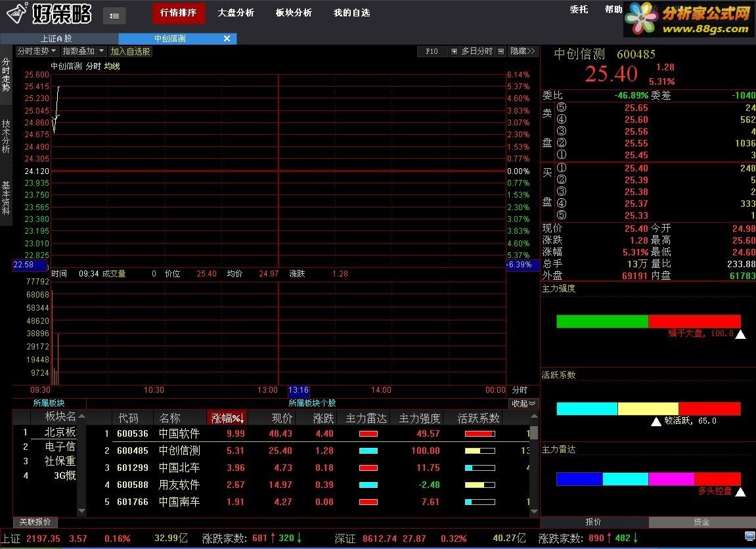Open the list menu icon beside the logo

click(x=114, y=16)
